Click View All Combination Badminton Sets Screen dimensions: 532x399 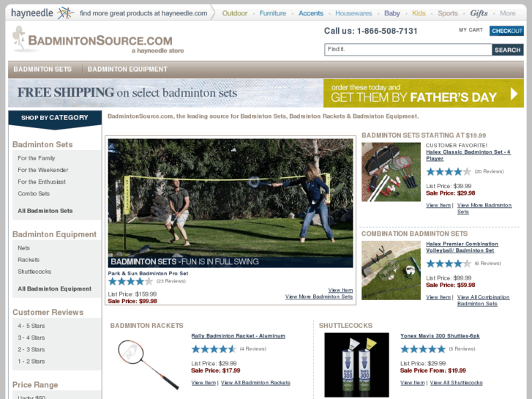point(483,300)
